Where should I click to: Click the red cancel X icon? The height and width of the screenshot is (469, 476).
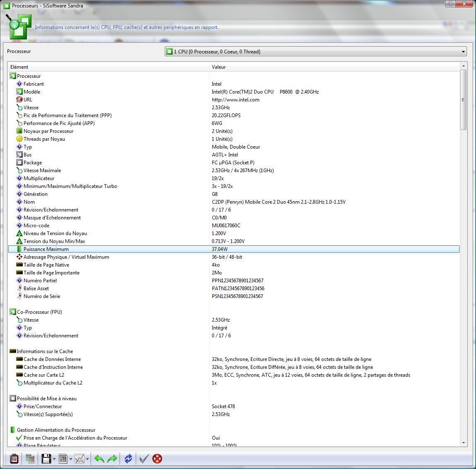(157, 459)
